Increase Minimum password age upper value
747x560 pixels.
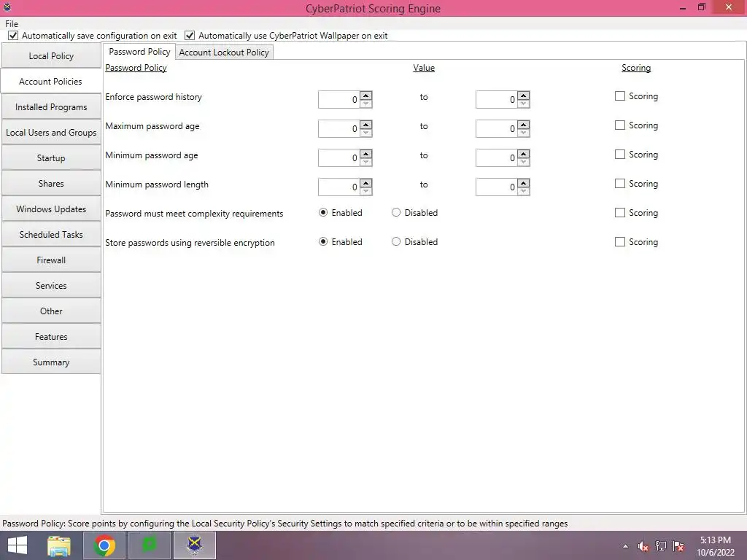point(524,153)
